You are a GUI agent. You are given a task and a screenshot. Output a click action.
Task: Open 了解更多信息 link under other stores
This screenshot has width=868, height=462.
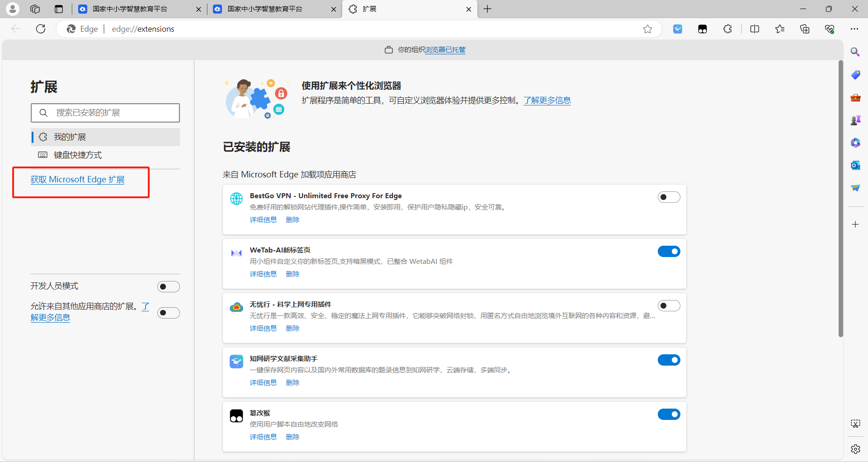tap(50, 318)
